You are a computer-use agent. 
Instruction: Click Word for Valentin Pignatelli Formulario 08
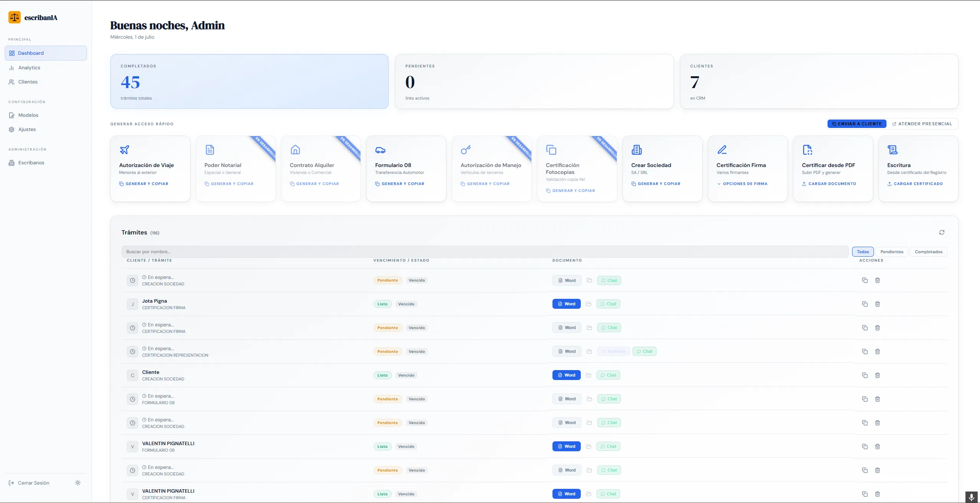pyautogui.click(x=566, y=446)
